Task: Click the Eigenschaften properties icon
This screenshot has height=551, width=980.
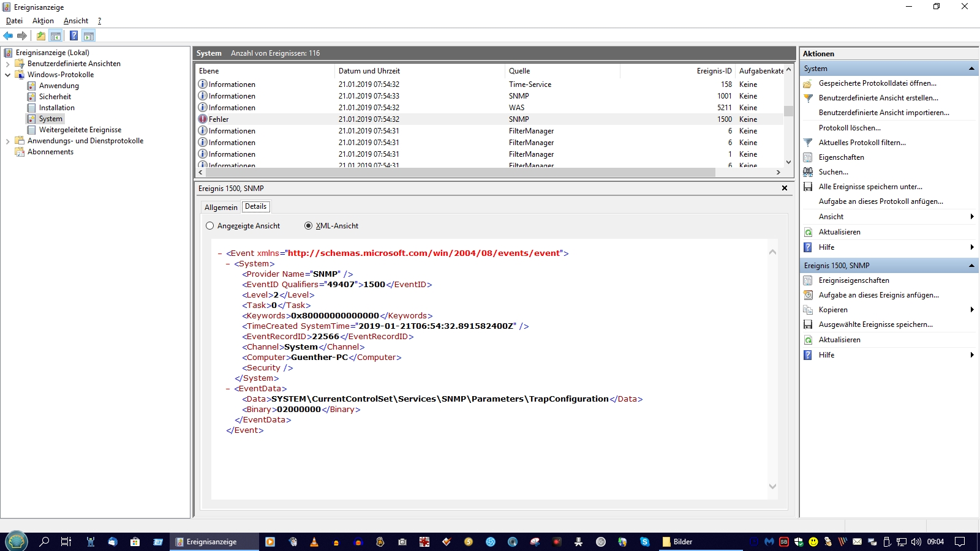Action: point(808,157)
